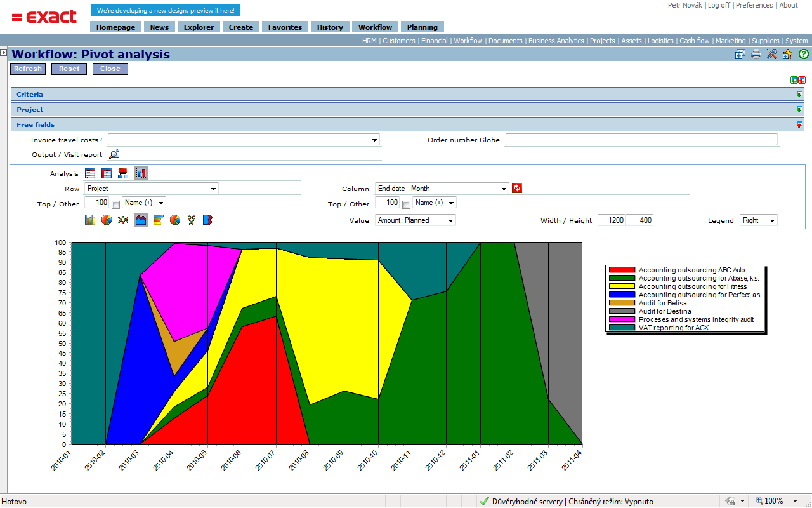Open the green Help question icon

click(x=804, y=55)
